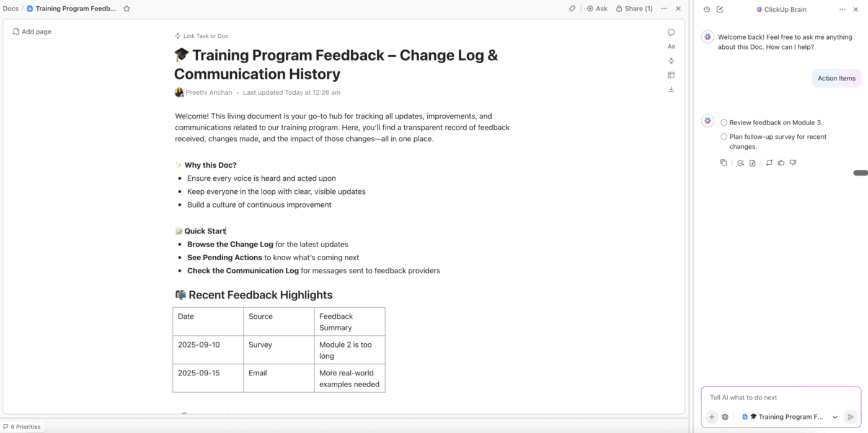Go to Docs in breadcrumb

coord(11,9)
